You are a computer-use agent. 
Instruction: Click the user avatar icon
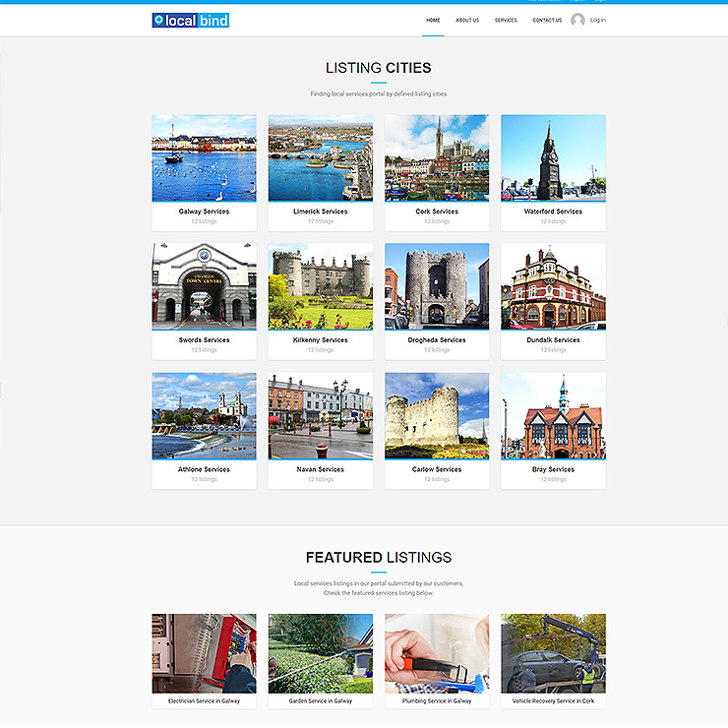coord(577,20)
